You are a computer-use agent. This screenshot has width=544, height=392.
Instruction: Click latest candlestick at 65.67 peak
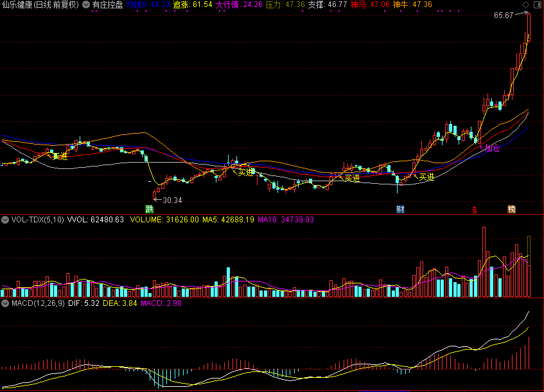529,27
